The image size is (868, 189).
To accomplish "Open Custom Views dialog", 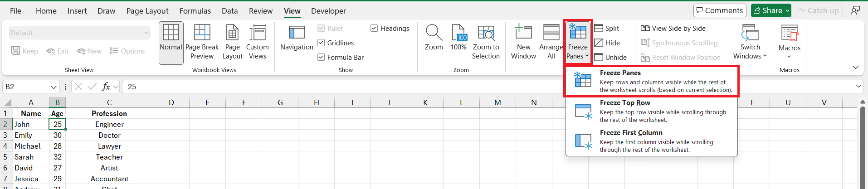I will tap(257, 43).
